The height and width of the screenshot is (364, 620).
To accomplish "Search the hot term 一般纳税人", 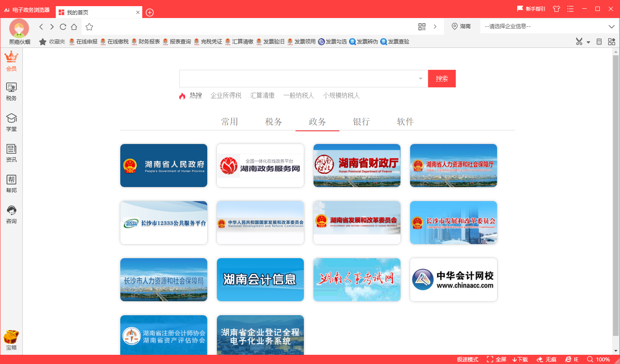I will click(x=299, y=96).
